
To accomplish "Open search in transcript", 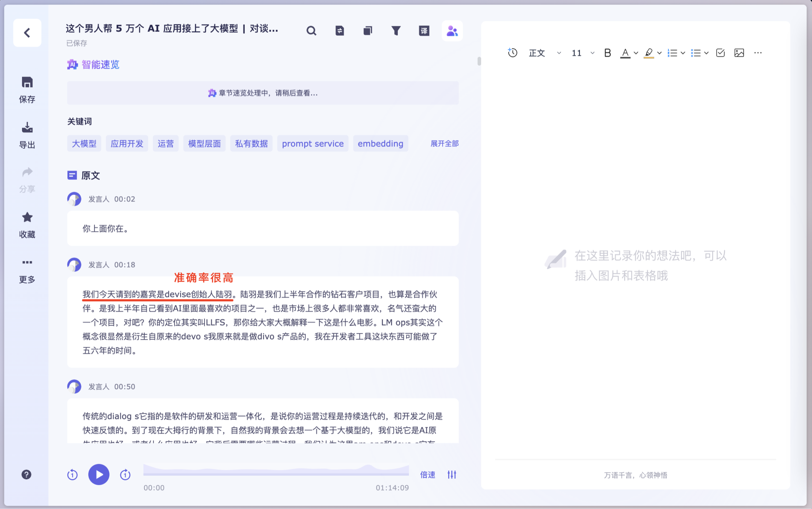I will click(311, 31).
